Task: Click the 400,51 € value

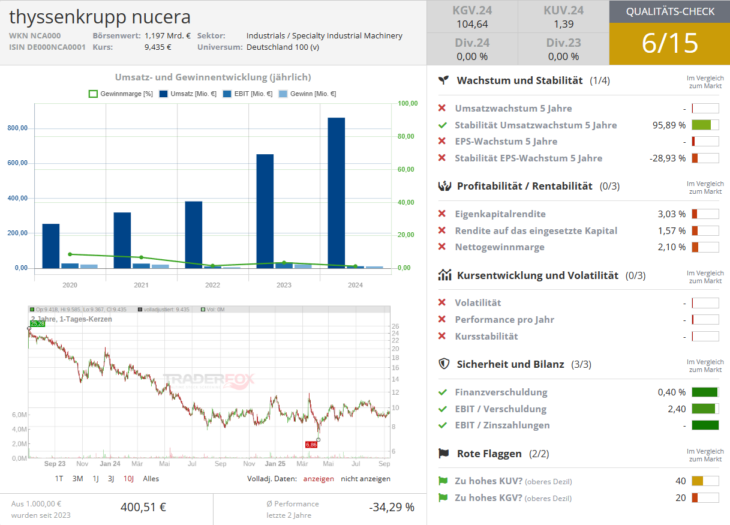Action: pos(143,507)
